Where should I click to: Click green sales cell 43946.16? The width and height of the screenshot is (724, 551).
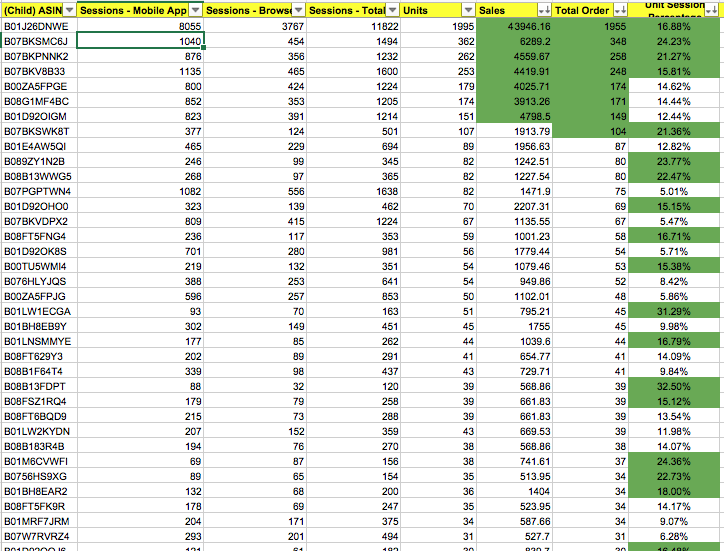click(514, 26)
